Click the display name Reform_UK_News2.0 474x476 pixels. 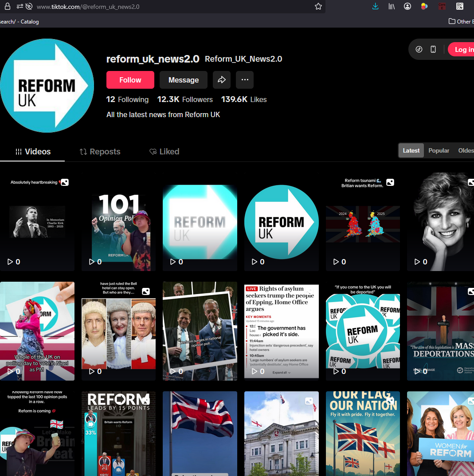pyautogui.click(x=243, y=59)
